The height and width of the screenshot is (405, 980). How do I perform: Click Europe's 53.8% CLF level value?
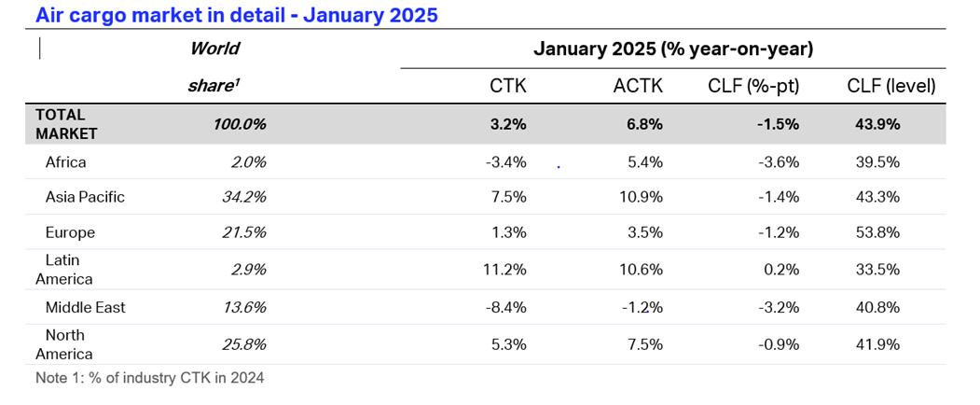tap(876, 232)
